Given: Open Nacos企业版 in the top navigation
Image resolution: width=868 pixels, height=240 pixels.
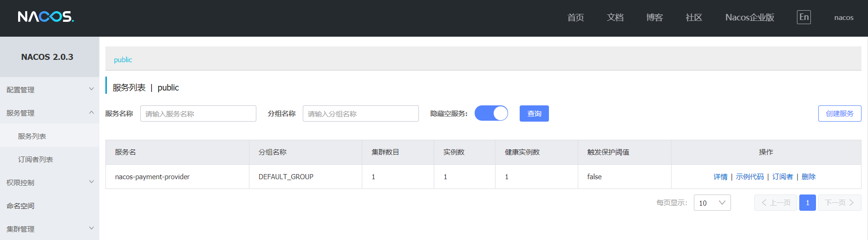Looking at the screenshot, I should pos(750,18).
